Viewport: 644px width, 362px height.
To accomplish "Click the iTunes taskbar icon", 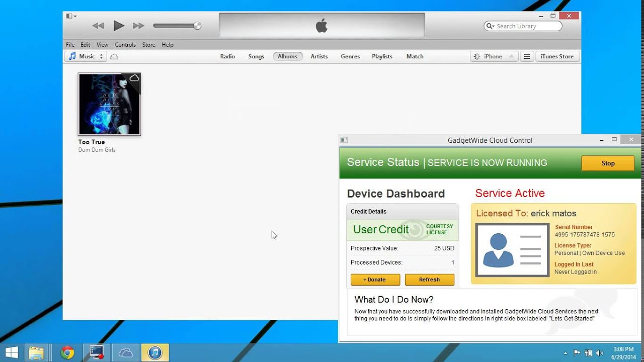I will click(x=155, y=352).
